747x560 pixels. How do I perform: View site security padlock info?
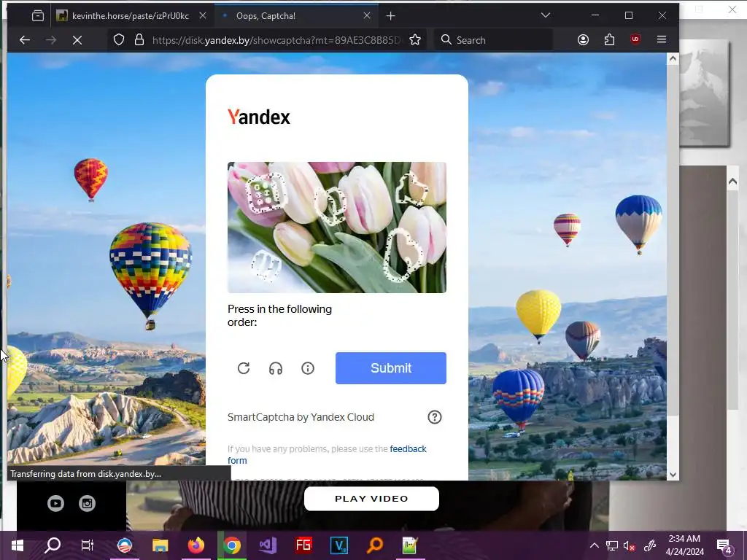pyautogui.click(x=139, y=40)
